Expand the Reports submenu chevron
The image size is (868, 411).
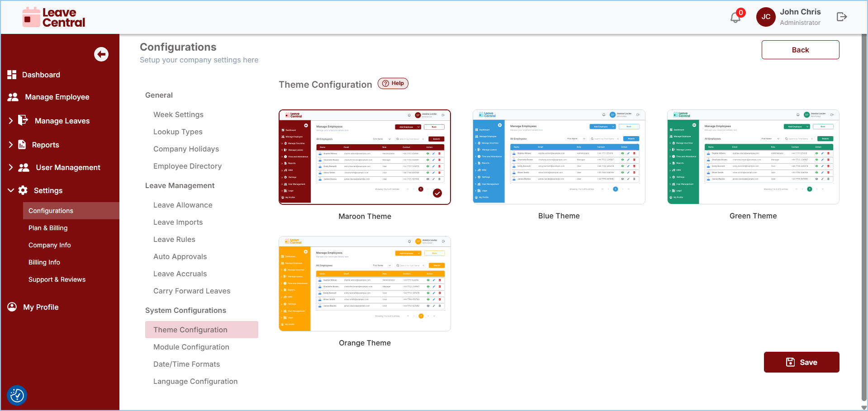click(x=11, y=145)
